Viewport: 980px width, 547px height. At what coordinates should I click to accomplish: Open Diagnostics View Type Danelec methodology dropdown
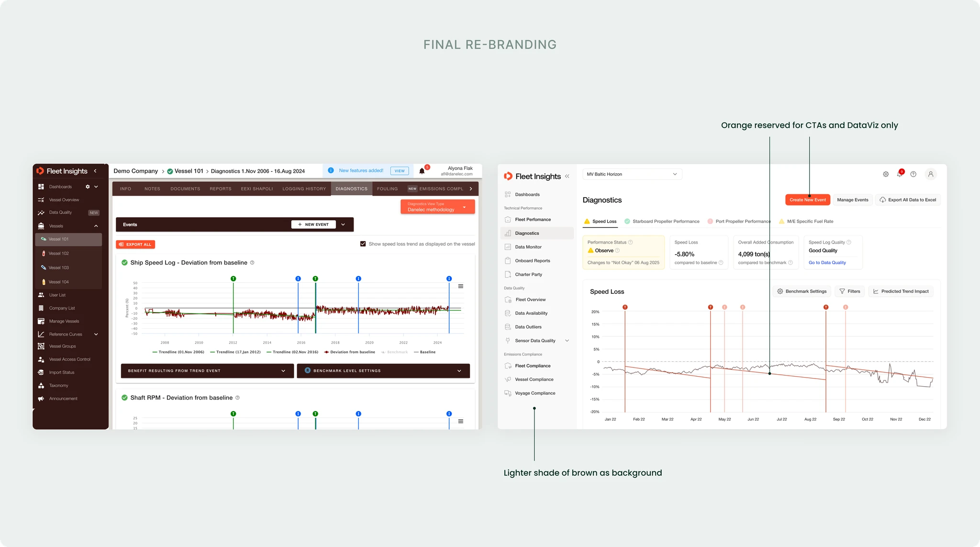click(438, 207)
